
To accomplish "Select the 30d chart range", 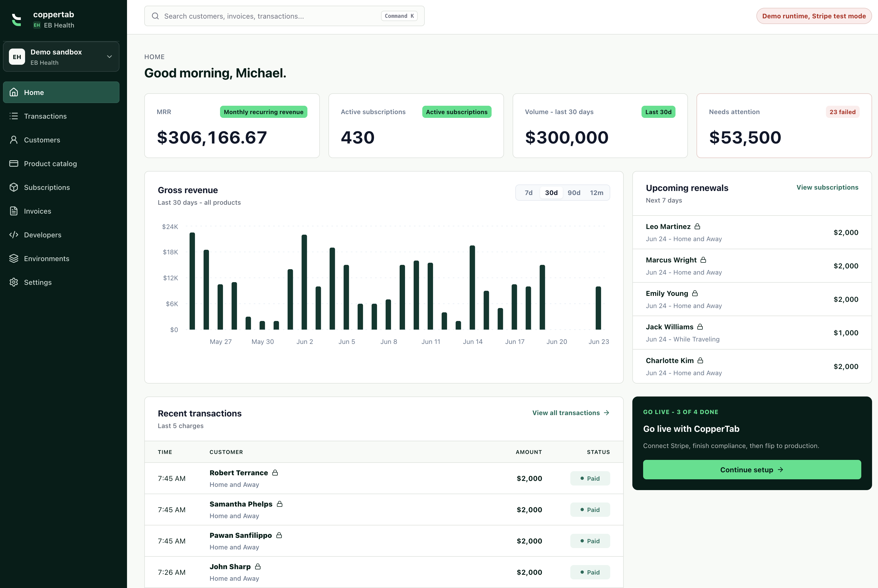I will [x=551, y=193].
